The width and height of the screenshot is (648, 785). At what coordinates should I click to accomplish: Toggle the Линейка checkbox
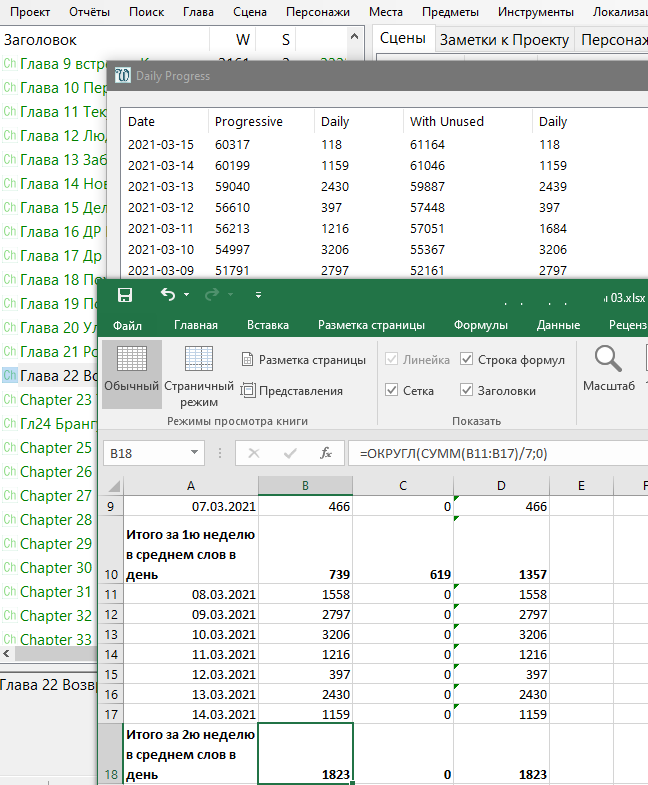tap(392, 359)
